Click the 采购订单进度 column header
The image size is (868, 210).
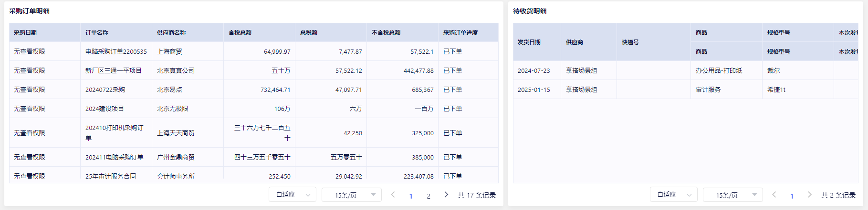[460, 33]
